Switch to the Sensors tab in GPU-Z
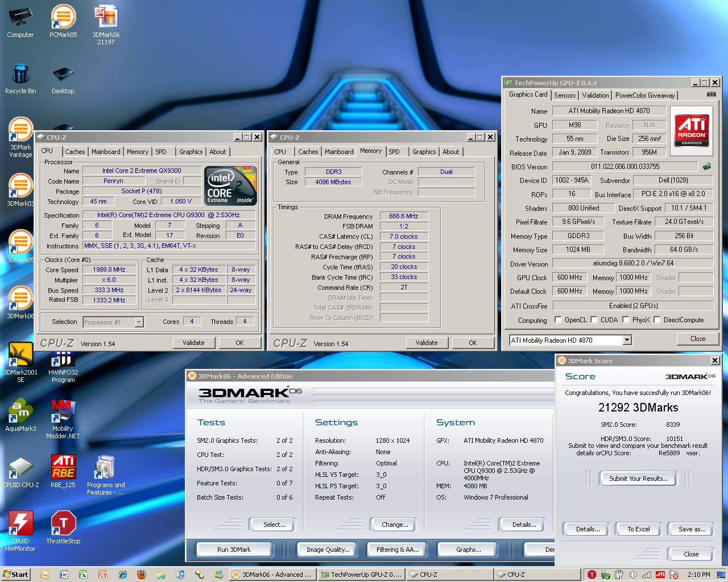728x582 pixels. [565, 95]
